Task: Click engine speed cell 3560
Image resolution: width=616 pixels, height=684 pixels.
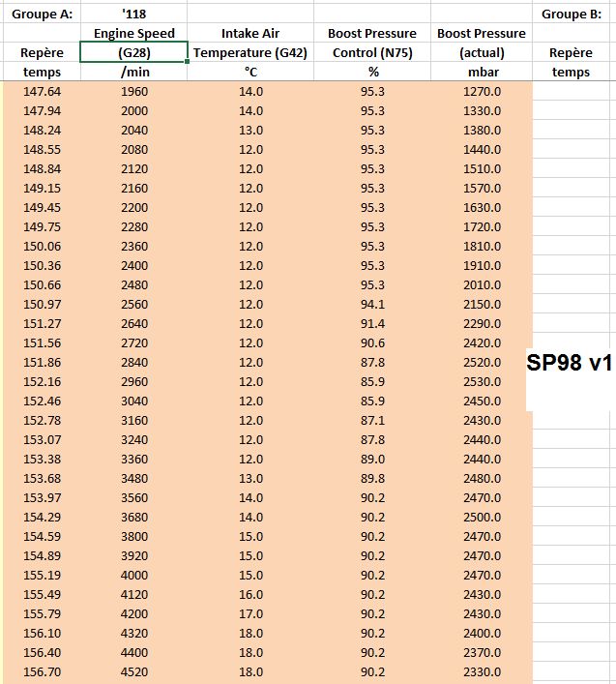Action: click(x=133, y=497)
